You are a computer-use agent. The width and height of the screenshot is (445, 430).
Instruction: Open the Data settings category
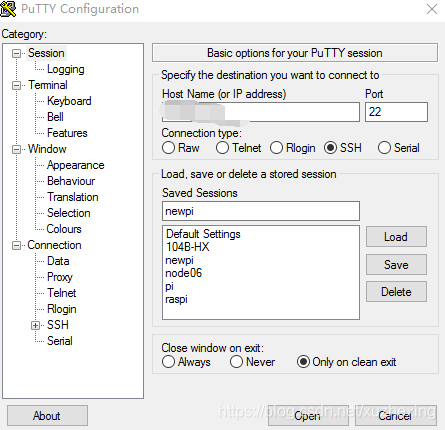[58, 261]
